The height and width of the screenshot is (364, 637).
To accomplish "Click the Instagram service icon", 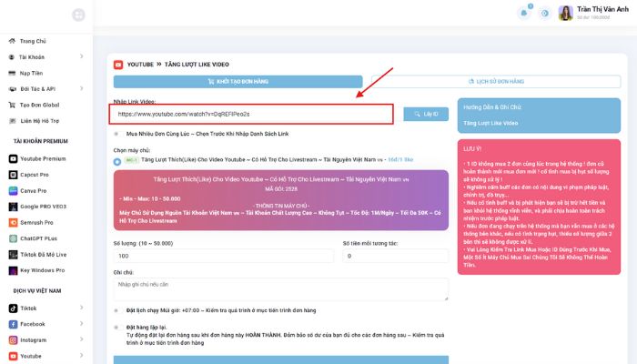I will (x=13, y=340).
